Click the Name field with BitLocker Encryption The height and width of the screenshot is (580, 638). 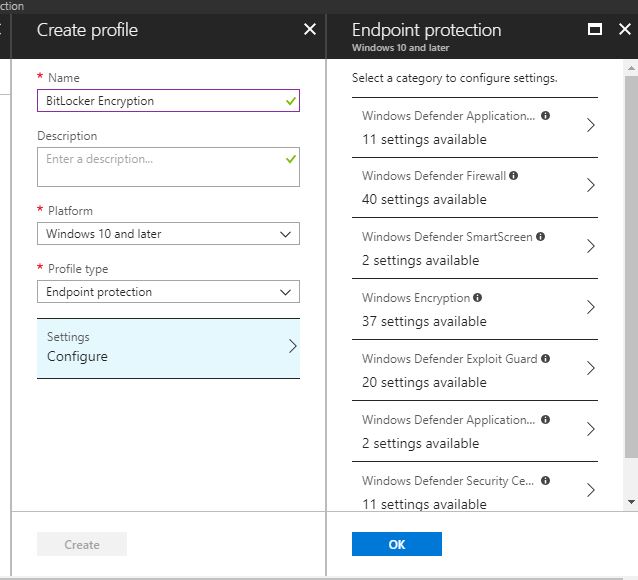[168, 101]
